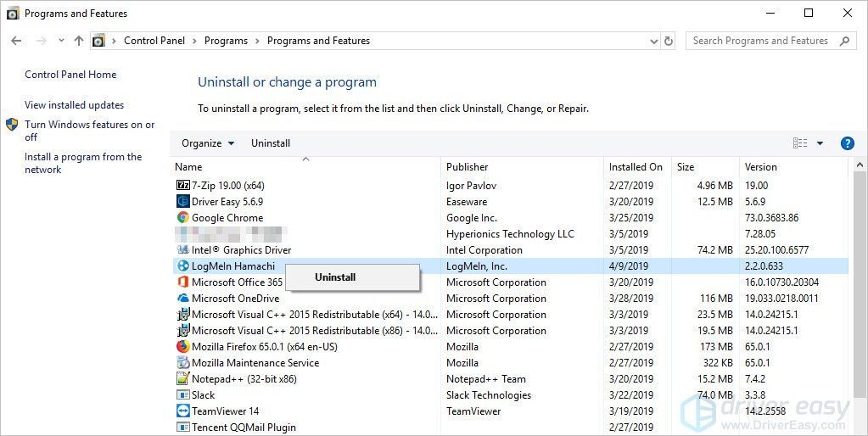
Task: Open the view options dropdown arrow
Action: (820, 143)
